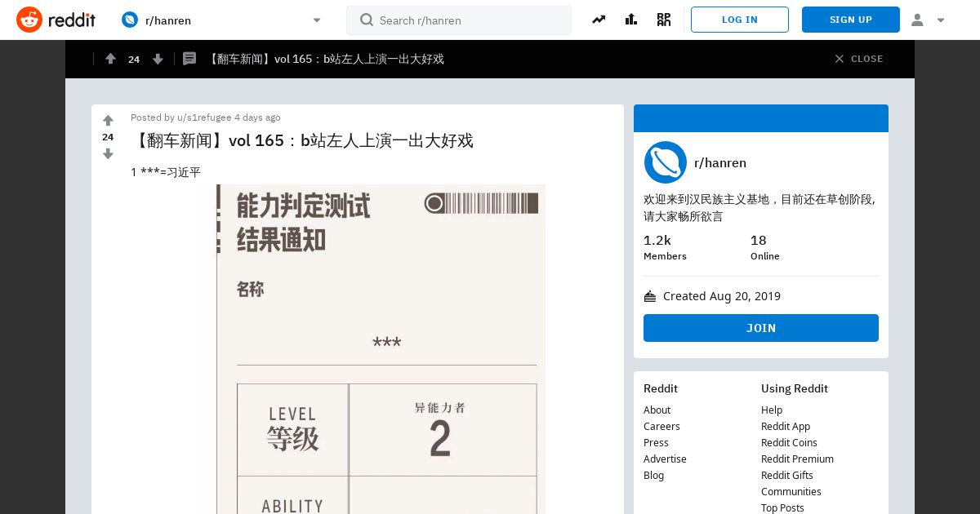
Task: Click the post type icon in overlay bar
Action: (x=189, y=59)
